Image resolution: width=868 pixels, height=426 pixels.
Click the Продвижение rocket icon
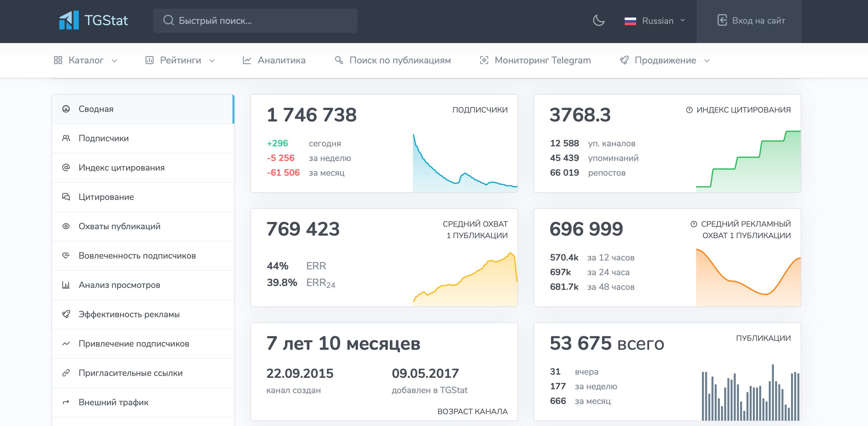624,60
